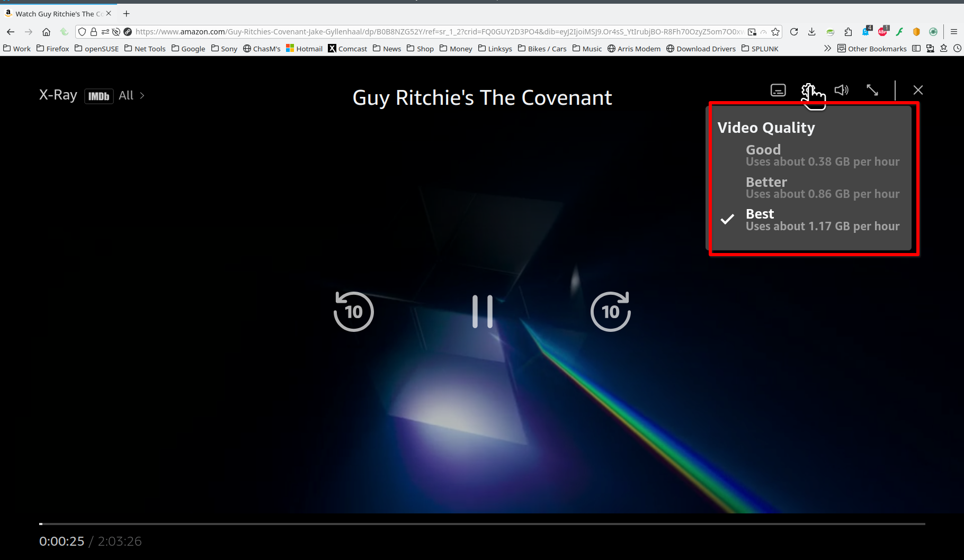Open the Comcast bookmark
This screenshot has width=964, height=560.
(x=348, y=49)
